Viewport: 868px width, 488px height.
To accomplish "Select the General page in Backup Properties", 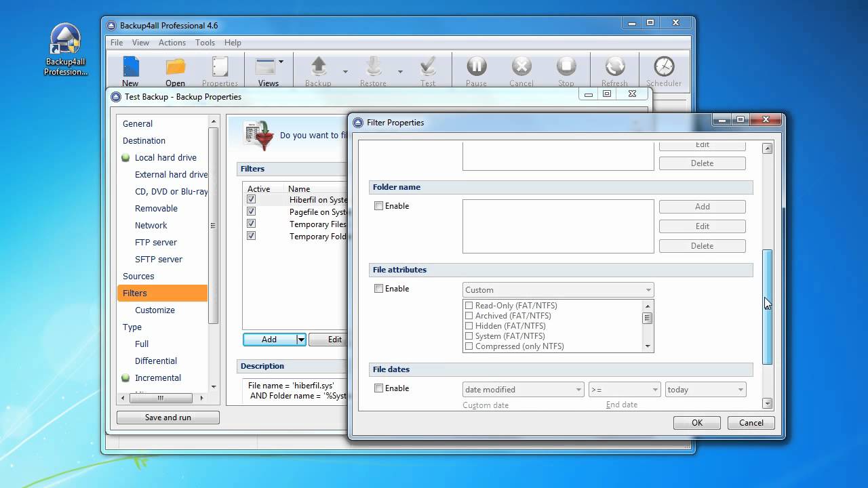I will pyautogui.click(x=138, y=124).
